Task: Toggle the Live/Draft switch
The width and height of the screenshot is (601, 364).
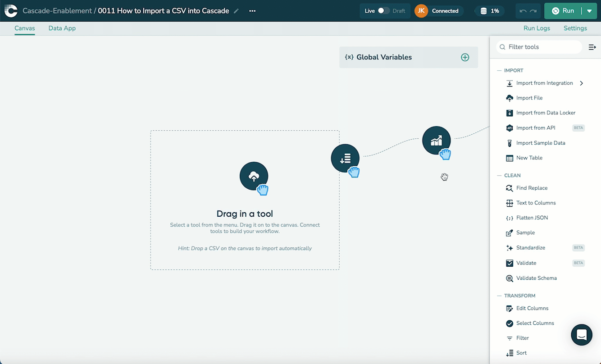Action: tap(383, 11)
